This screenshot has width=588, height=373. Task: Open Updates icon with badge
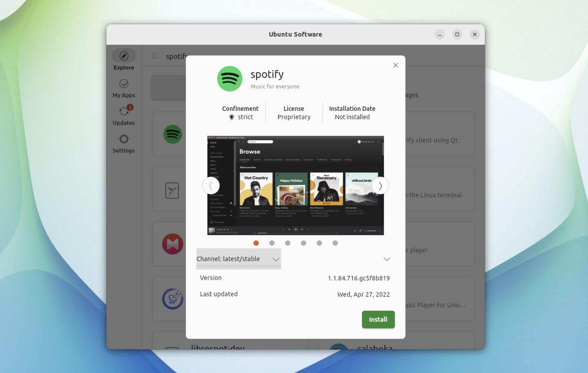click(125, 110)
